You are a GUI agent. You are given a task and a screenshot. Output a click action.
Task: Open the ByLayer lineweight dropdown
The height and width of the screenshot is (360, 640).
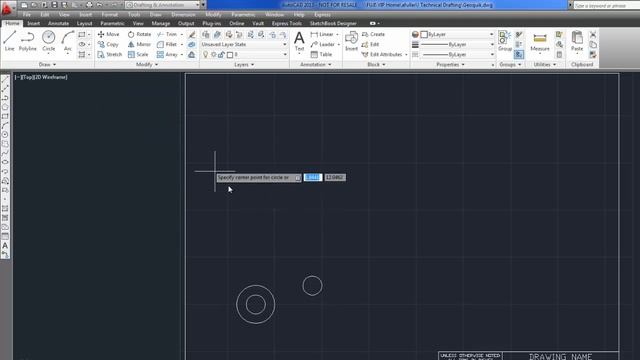coord(458,44)
